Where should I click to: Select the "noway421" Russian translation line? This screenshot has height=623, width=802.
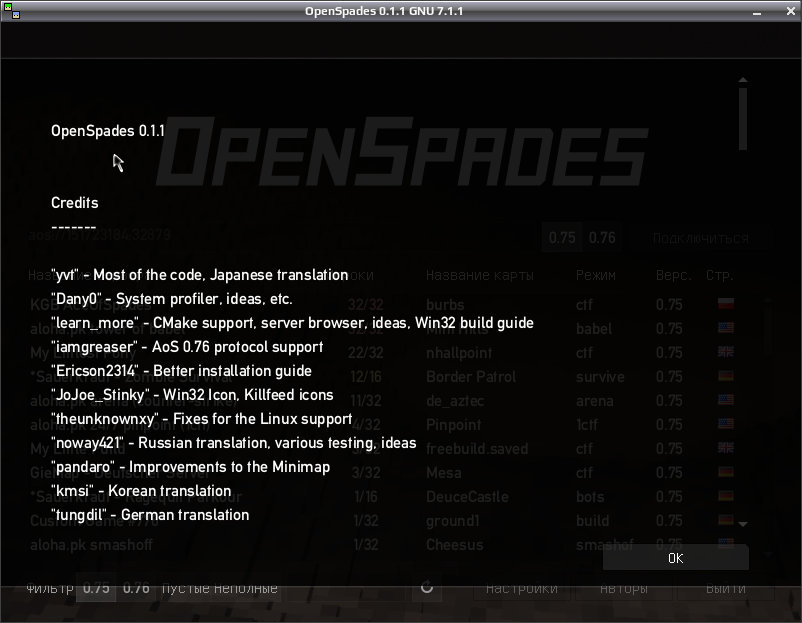point(233,443)
